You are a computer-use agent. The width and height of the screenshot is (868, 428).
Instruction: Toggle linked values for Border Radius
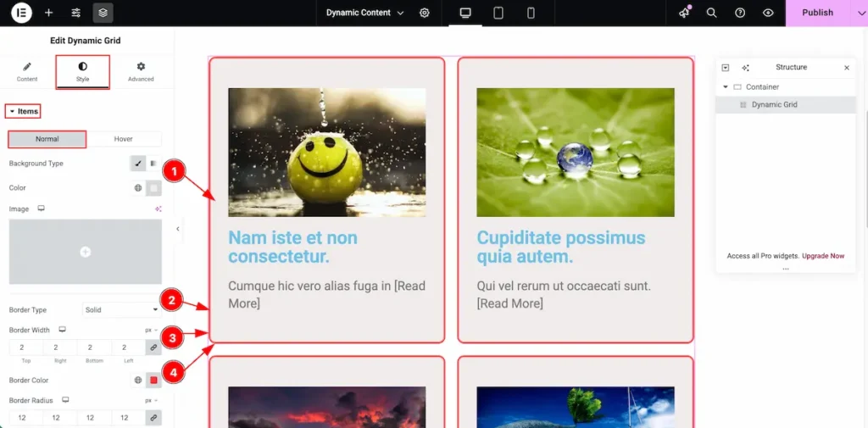[153, 418]
